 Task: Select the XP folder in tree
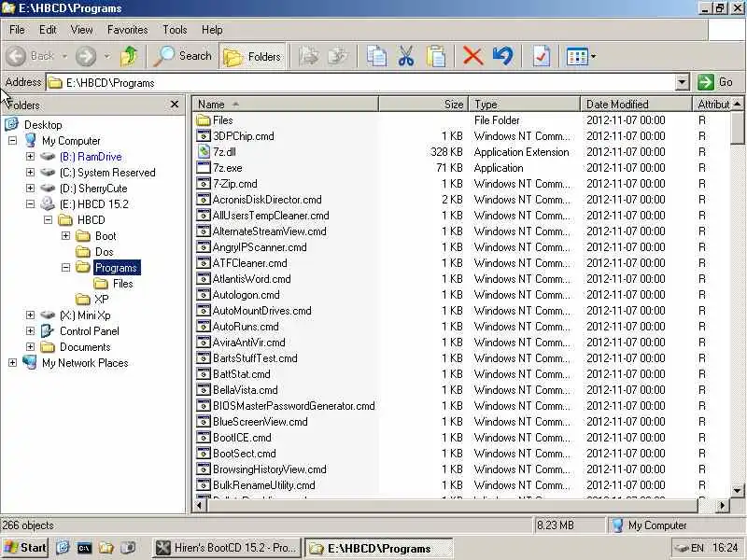tap(101, 299)
